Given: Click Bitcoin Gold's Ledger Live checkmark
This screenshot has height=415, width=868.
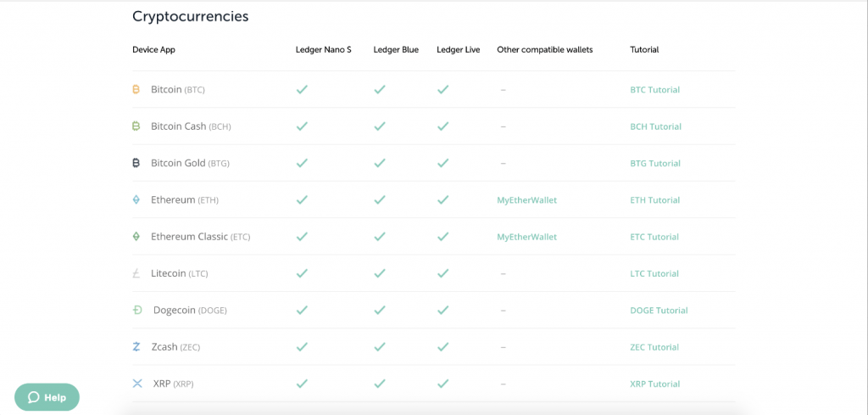Looking at the screenshot, I should (x=442, y=163).
